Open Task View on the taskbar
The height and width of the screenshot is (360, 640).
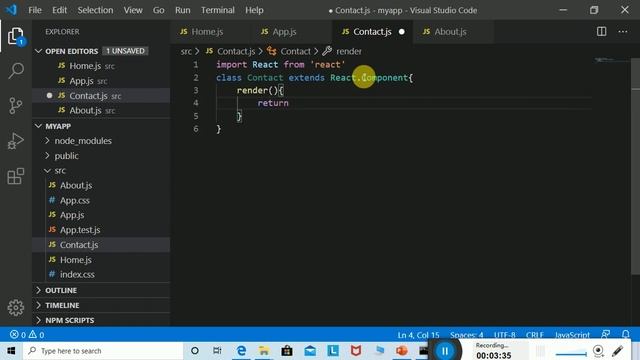217,351
